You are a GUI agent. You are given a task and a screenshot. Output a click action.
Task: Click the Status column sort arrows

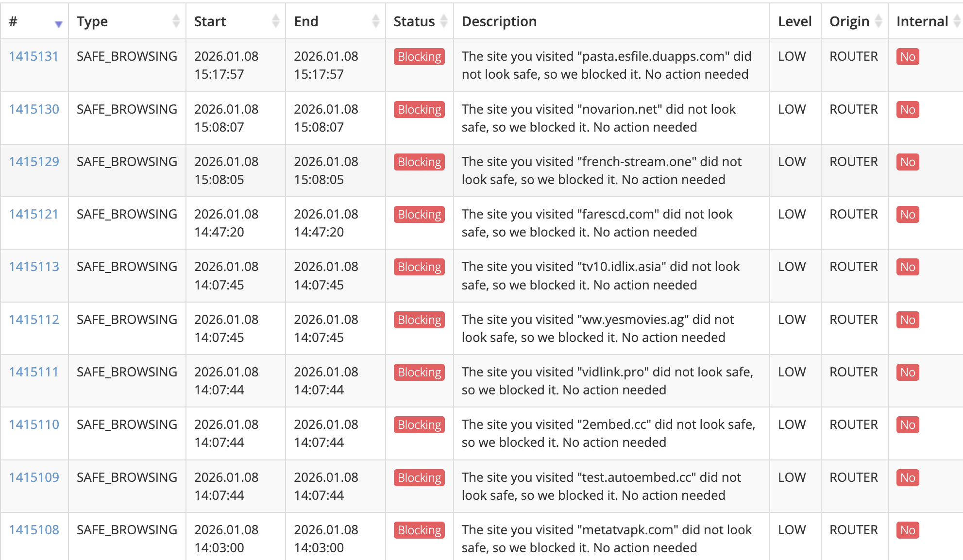(x=443, y=21)
